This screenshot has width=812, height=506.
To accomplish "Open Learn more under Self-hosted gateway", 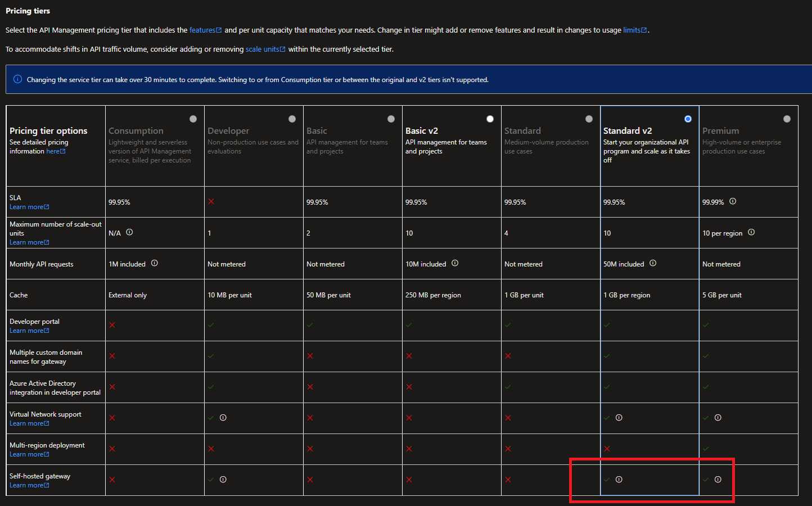I will [x=29, y=485].
